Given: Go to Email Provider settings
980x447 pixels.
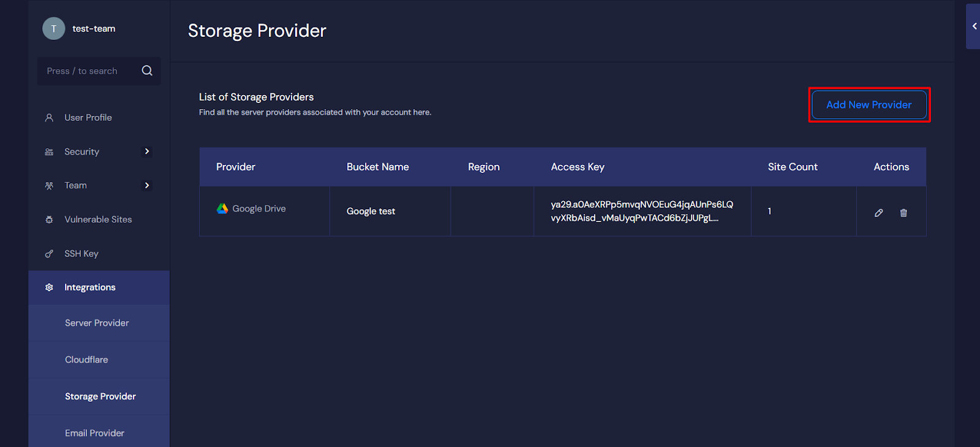Looking at the screenshot, I should 94,433.
